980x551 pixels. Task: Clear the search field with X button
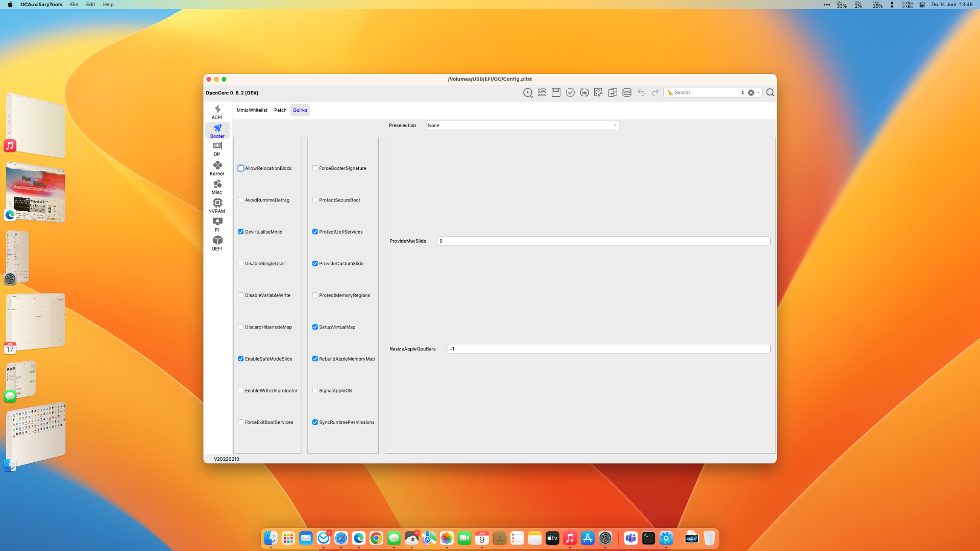coord(751,93)
